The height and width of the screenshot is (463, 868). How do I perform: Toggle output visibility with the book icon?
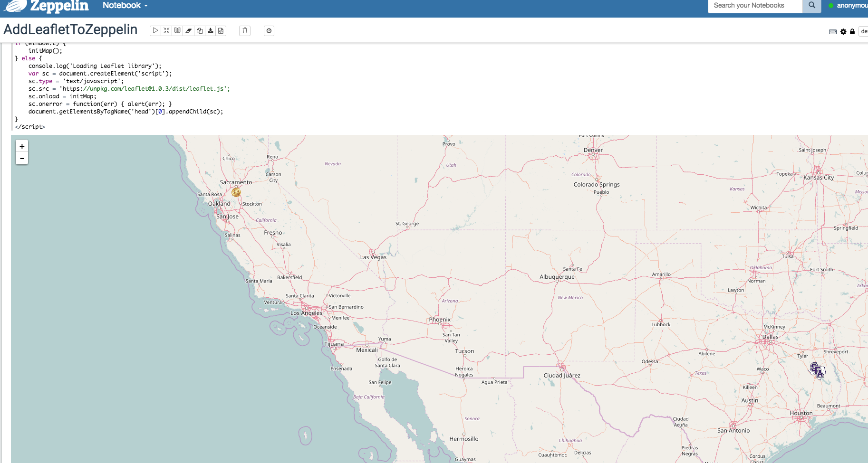pos(177,30)
